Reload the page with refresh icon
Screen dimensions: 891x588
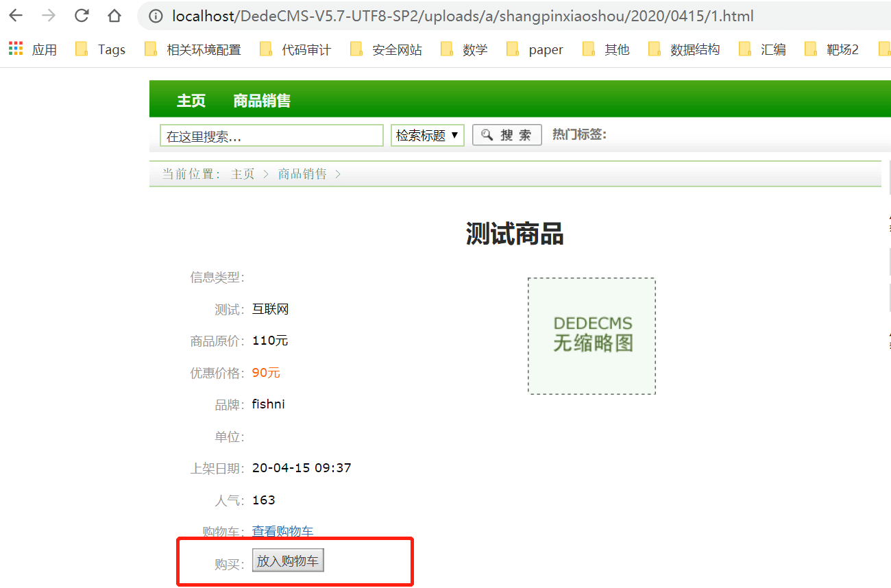pyautogui.click(x=82, y=16)
